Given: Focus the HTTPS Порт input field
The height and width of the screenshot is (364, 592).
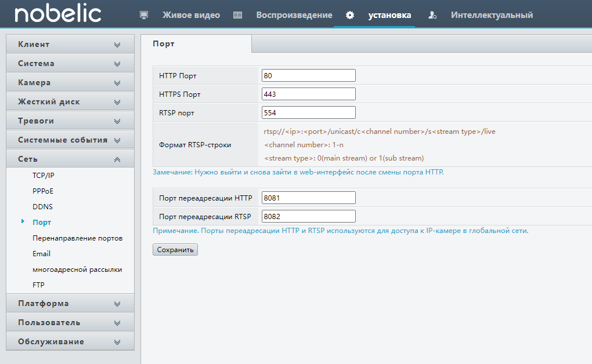Looking at the screenshot, I should click(308, 94).
